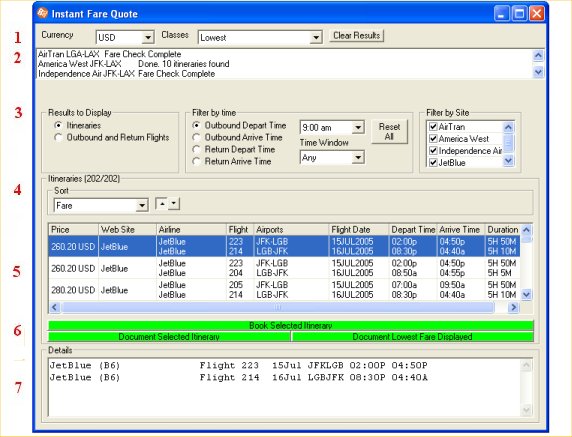Click the Web Site column header
The image size is (572, 437).
click(x=127, y=230)
